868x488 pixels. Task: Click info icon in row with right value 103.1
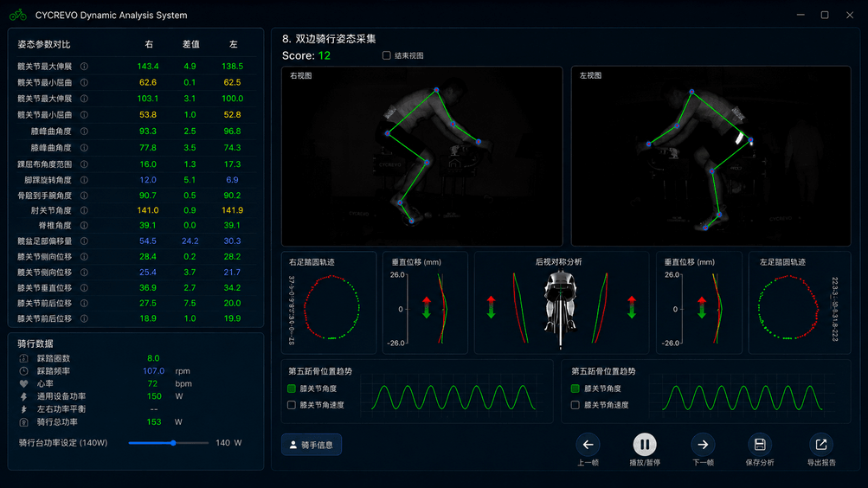[x=84, y=99]
